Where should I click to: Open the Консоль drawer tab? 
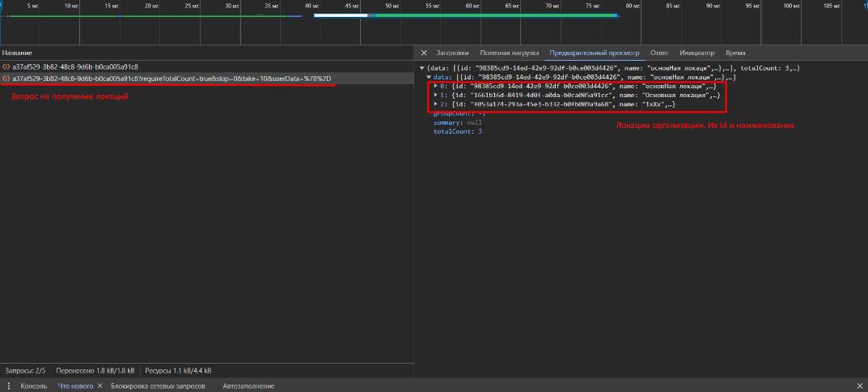[x=34, y=386]
